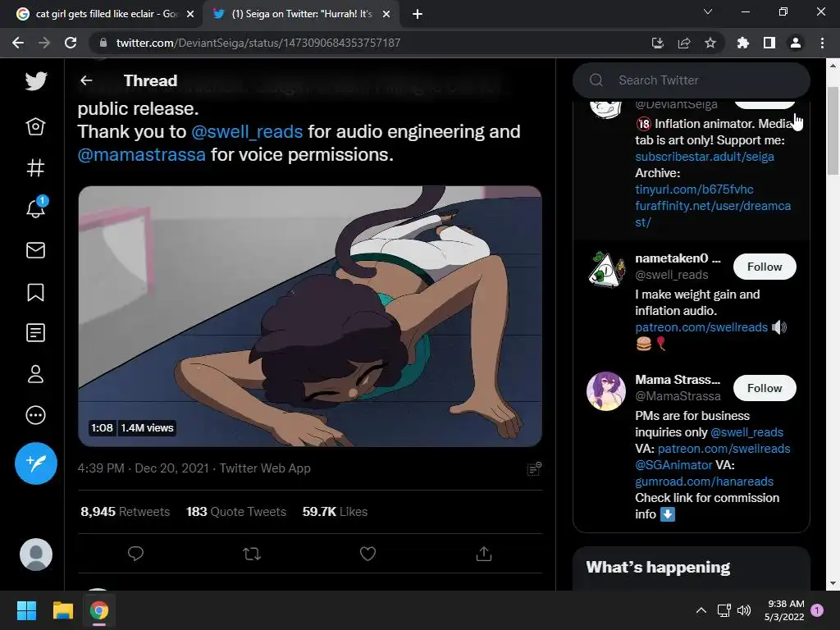Click the share tweet upload icon
The height and width of the screenshot is (630, 840).
(x=484, y=554)
